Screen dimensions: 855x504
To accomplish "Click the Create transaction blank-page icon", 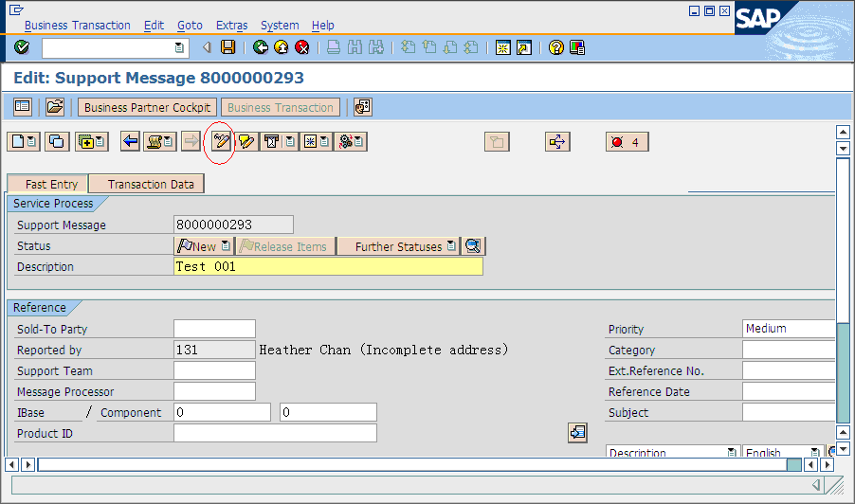I will pos(24,142).
